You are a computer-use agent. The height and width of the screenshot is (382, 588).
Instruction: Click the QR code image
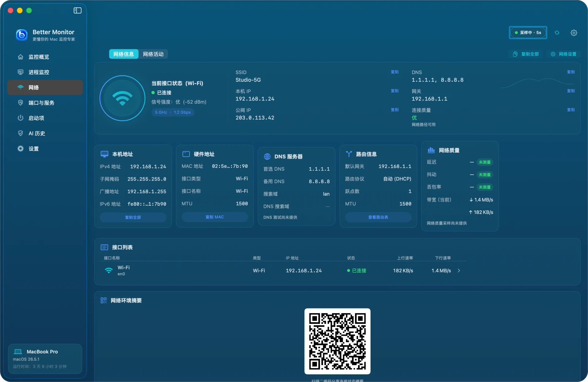tap(337, 341)
